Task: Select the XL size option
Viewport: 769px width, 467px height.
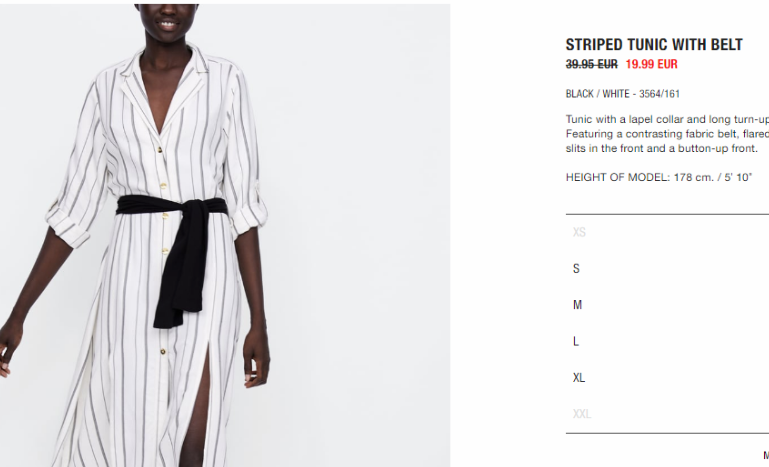Action: (x=667, y=378)
